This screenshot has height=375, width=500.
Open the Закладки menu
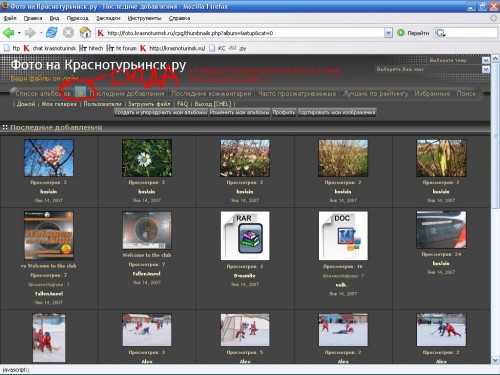click(108, 18)
